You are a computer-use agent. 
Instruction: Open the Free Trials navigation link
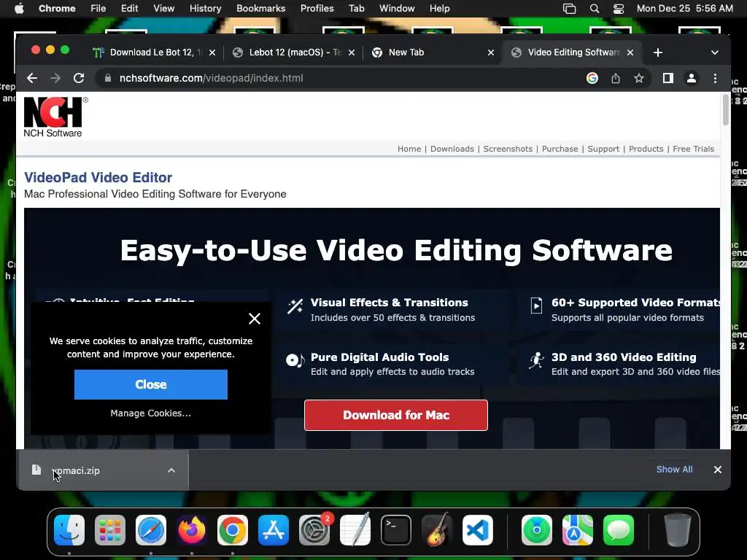693,149
